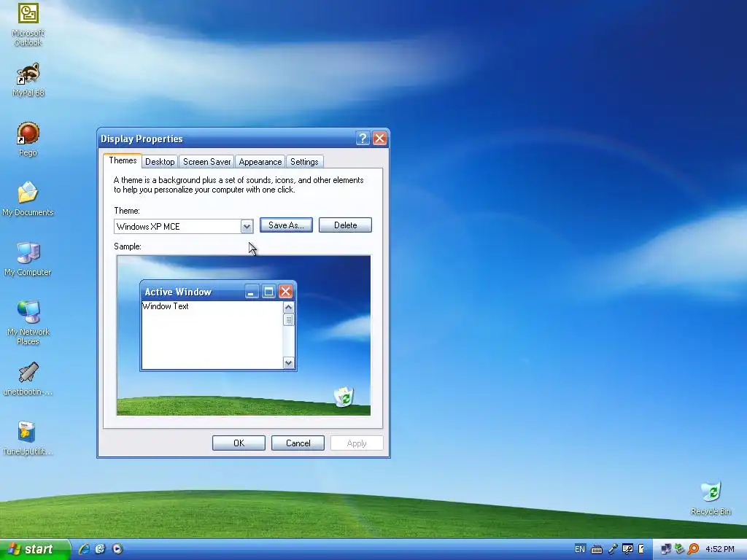Click the sample window scrollbar down arrow

(x=288, y=363)
